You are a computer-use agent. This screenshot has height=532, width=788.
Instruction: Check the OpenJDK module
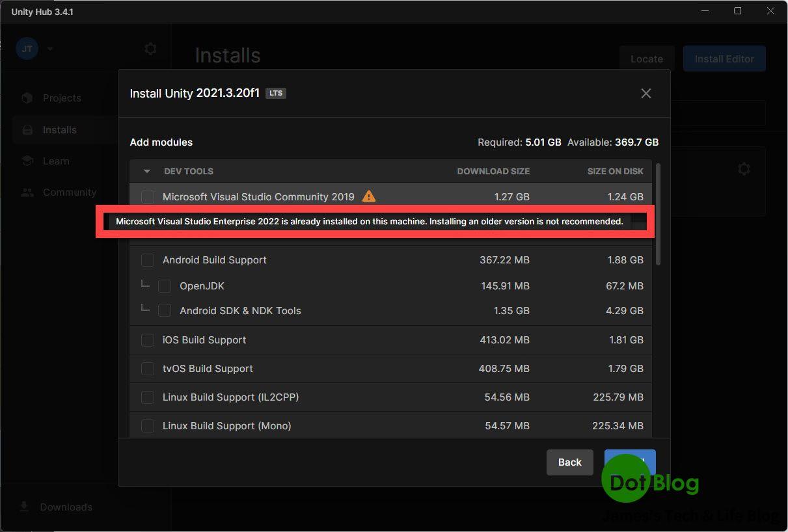pyautogui.click(x=165, y=286)
